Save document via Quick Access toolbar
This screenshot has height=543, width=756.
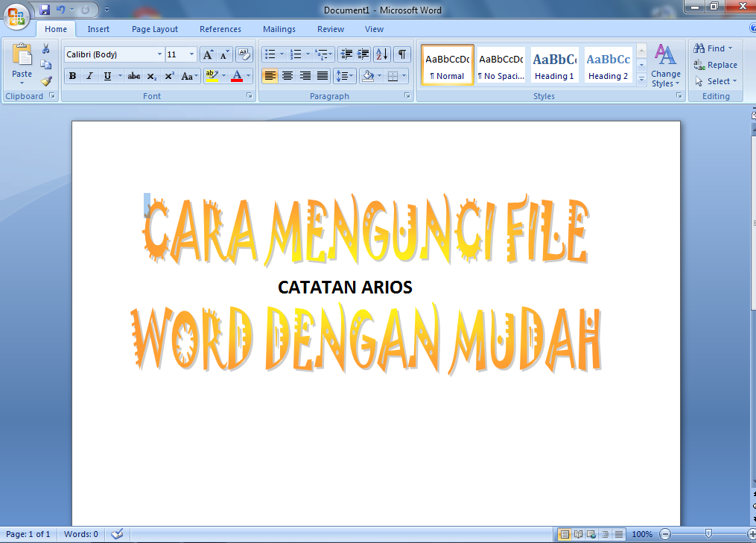pyautogui.click(x=45, y=9)
